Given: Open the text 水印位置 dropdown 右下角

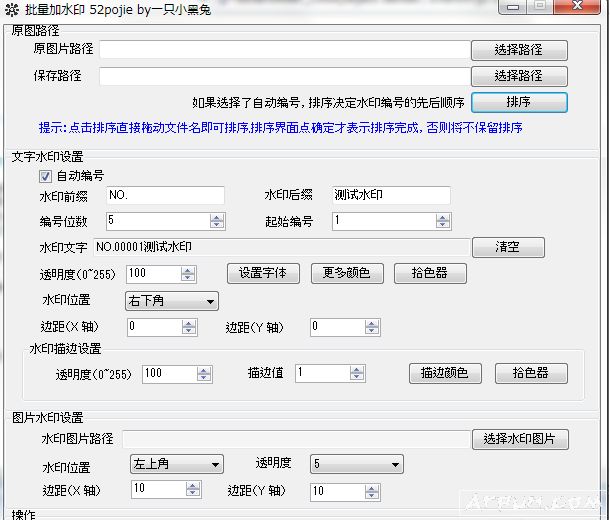Looking at the screenshot, I should tap(171, 301).
